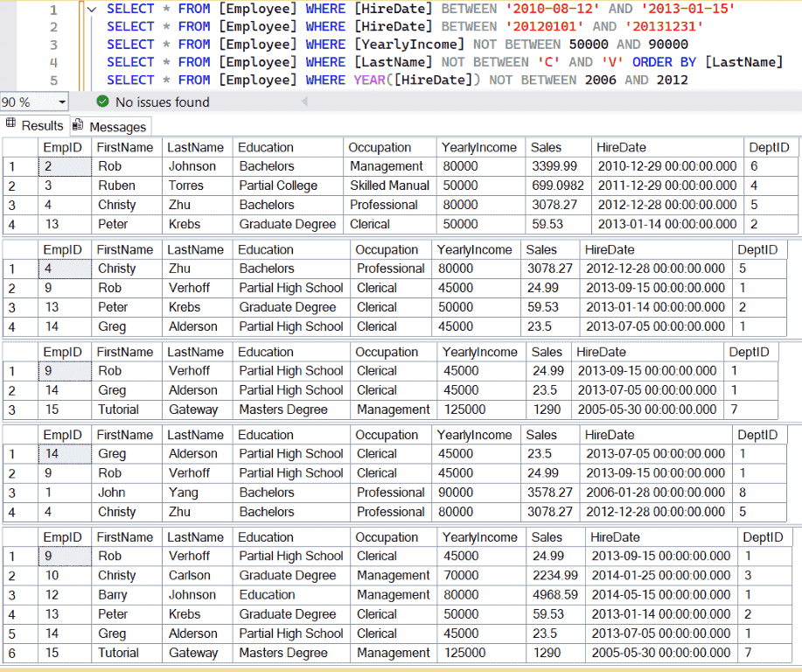Click the cell containing 'Partial High School'
Image resolution: width=802 pixels, height=672 pixels.
(x=290, y=287)
